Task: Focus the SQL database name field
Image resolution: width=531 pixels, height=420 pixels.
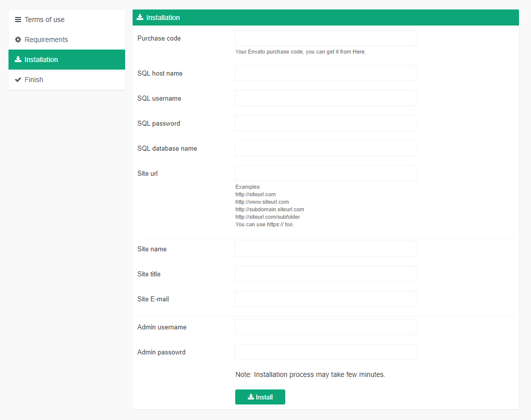Action: (x=325, y=148)
